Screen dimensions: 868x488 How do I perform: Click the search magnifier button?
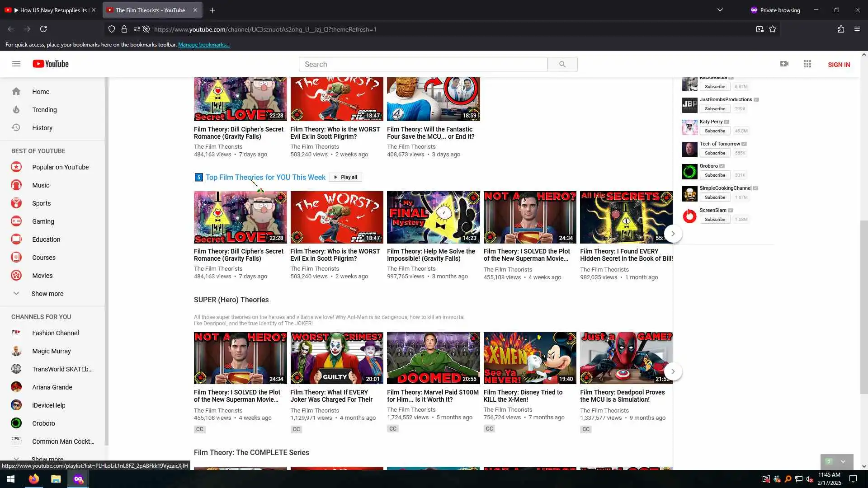(x=562, y=64)
